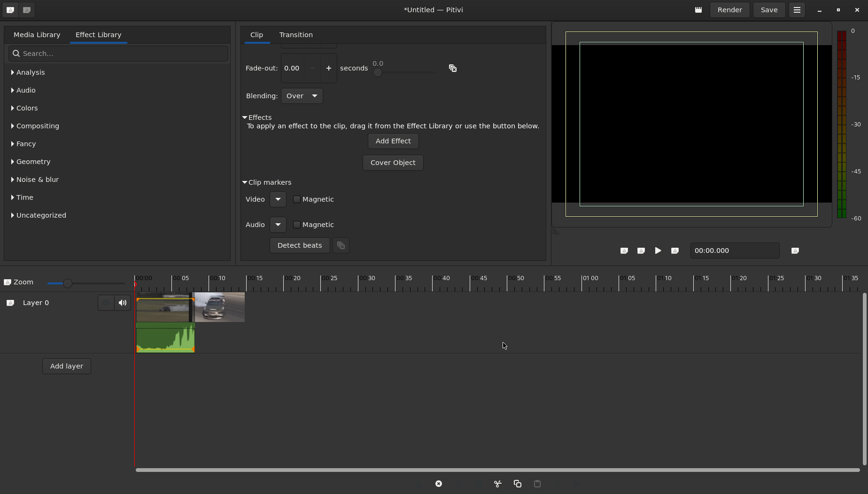This screenshot has width=868, height=494.
Task: Reset the Fade-out value using its icon
Action: click(452, 68)
